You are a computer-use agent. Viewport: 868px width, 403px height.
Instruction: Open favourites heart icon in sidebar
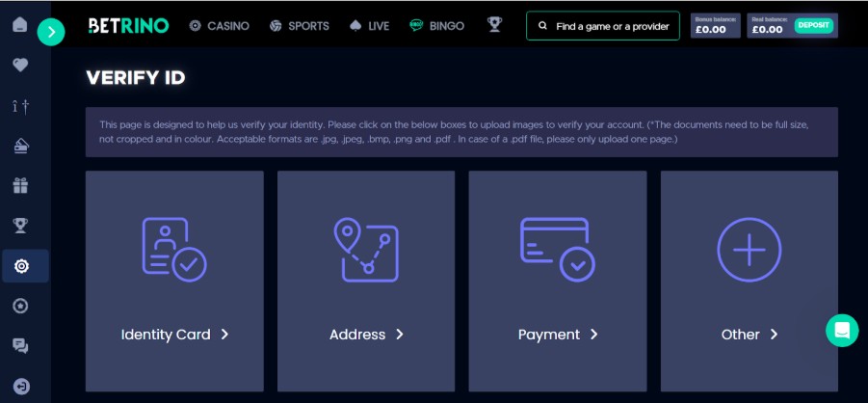tap(20, 66)
